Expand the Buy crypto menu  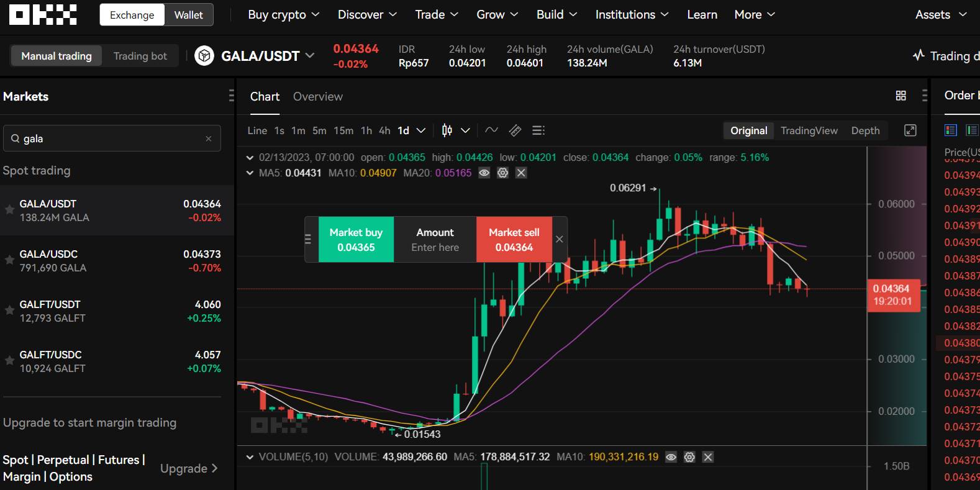click(x=283, y=15)
